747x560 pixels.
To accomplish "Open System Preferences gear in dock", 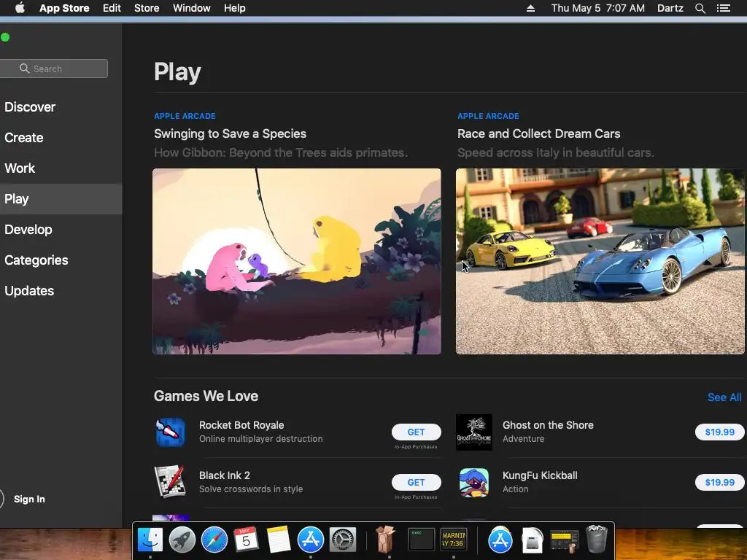I will coord(343,540).
